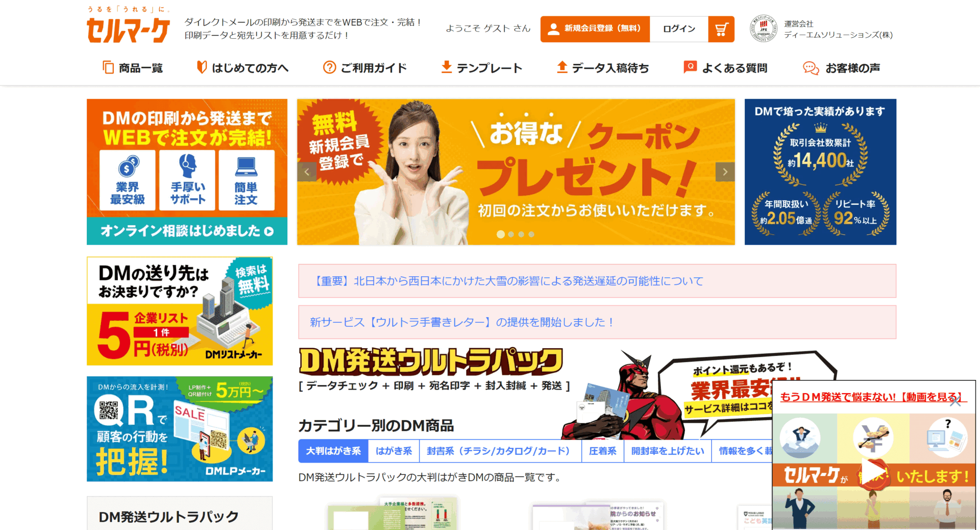The image size is (980, 530).
Task: Open はじめての方へ menu item
Action: tap(243, 68)
